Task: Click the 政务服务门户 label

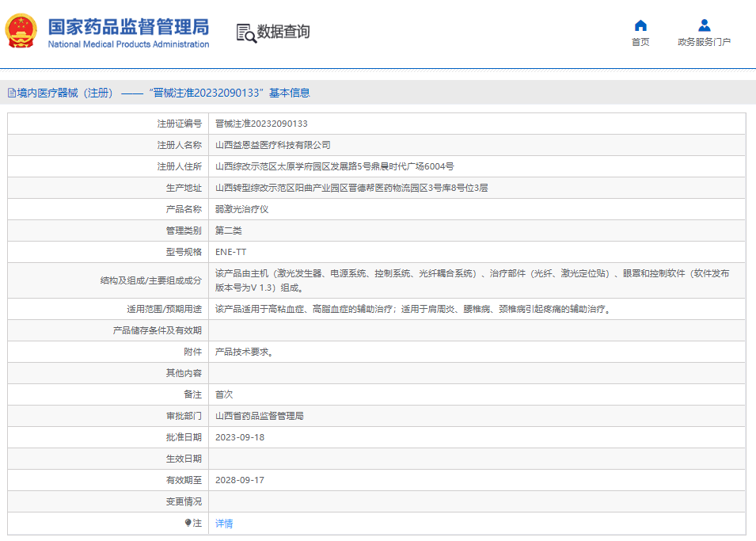Action: 704,42
